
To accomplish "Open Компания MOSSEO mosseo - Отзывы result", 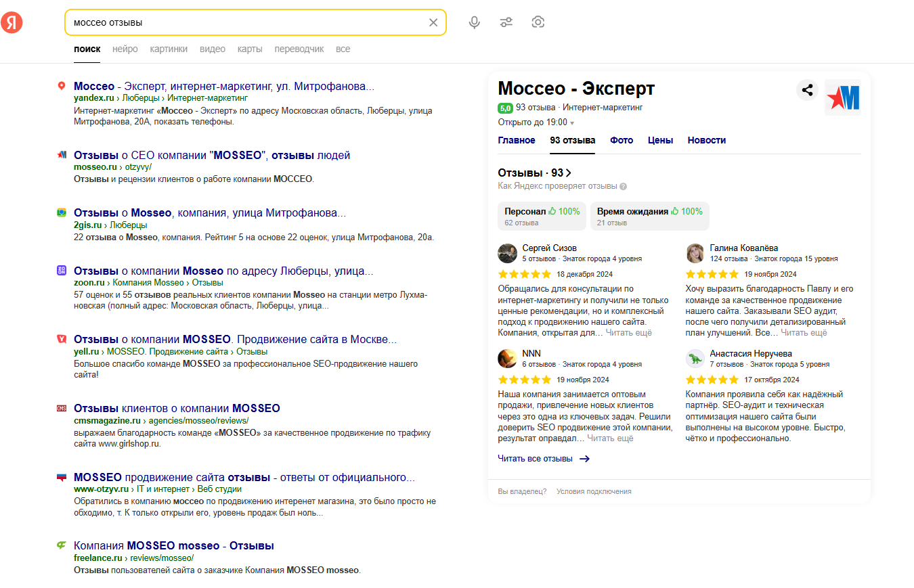I will [174, 545].
